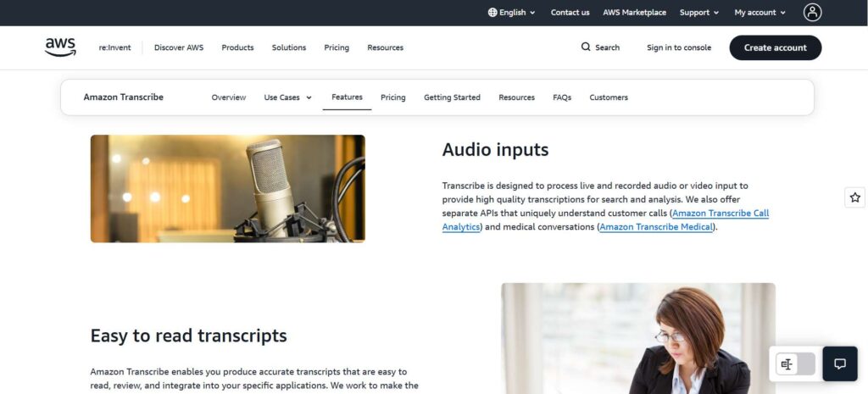Open Amazon Transcribe Call Analytics link
Screen dimensions: 868x394
[x=721, y=213]
